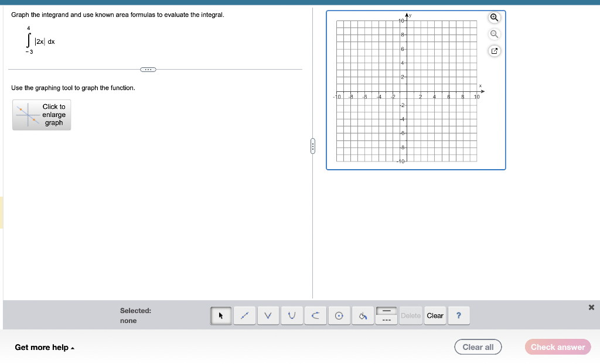
Task: Choose the circle graphing tool
Action: coord(339,315)
